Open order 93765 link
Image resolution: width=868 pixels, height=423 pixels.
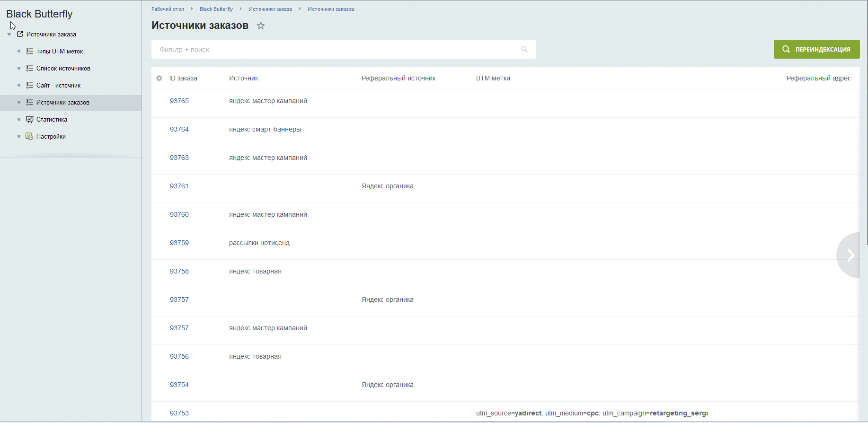[179, 101]
